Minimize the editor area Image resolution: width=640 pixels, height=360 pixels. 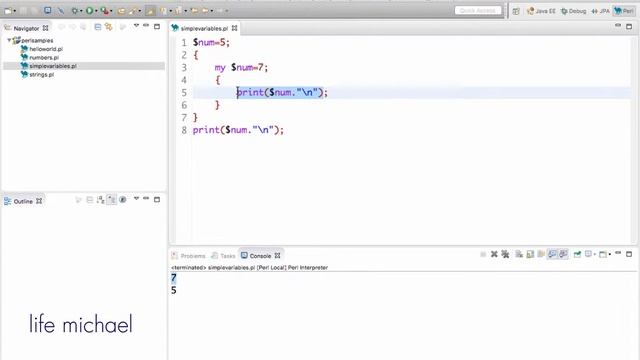(618, 26)
